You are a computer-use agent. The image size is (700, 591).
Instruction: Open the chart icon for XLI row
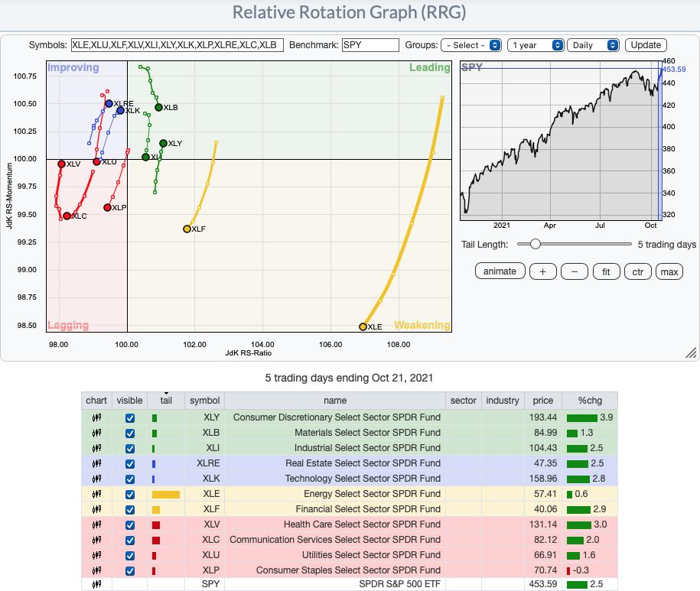[x=96, y=448]
